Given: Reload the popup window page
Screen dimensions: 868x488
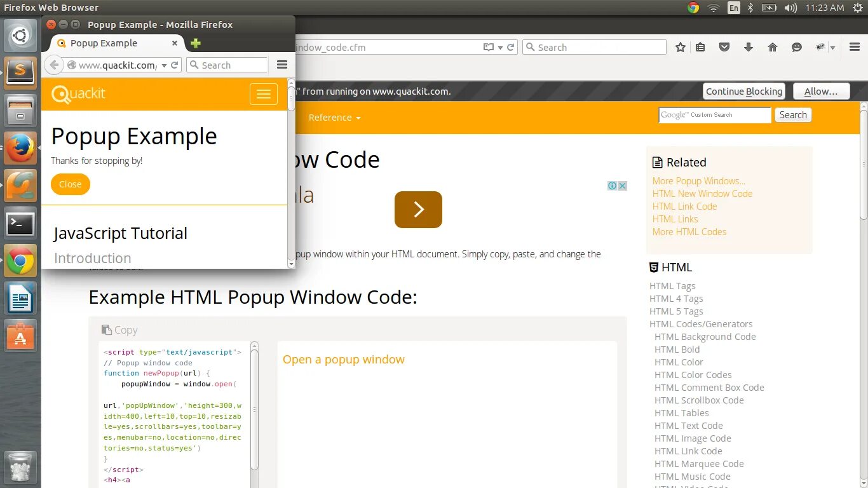Looking at the screenshot, I should click(174, 65).
